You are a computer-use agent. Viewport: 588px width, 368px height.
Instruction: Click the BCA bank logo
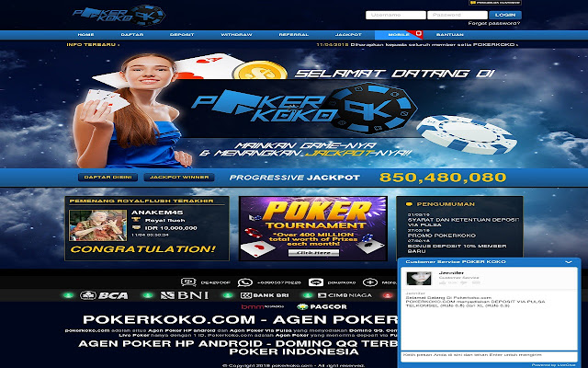click(x=104, y=295)
